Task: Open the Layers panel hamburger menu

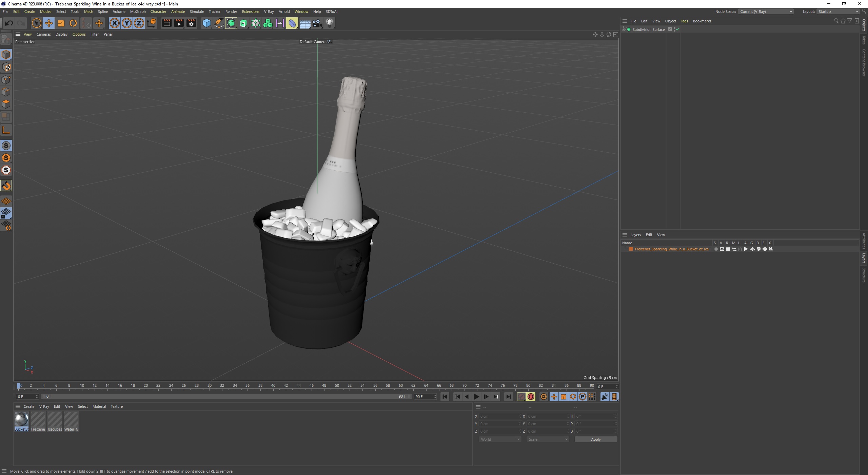Action: pyautogui.click(x=625, y=235)
